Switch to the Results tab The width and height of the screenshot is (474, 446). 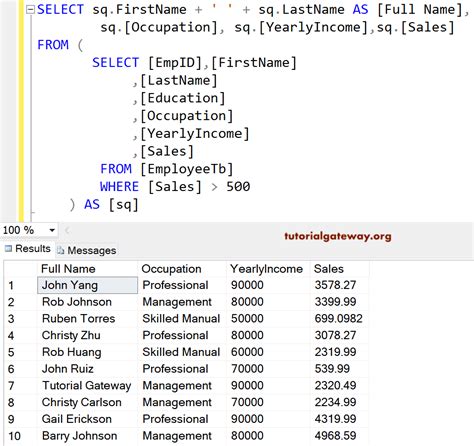point(28,249)
